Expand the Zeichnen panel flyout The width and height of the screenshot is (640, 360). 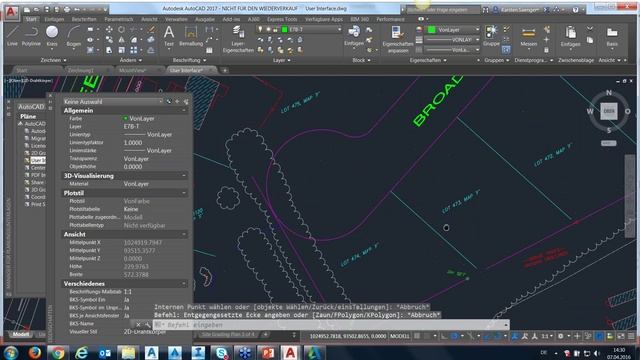[53, 60]
